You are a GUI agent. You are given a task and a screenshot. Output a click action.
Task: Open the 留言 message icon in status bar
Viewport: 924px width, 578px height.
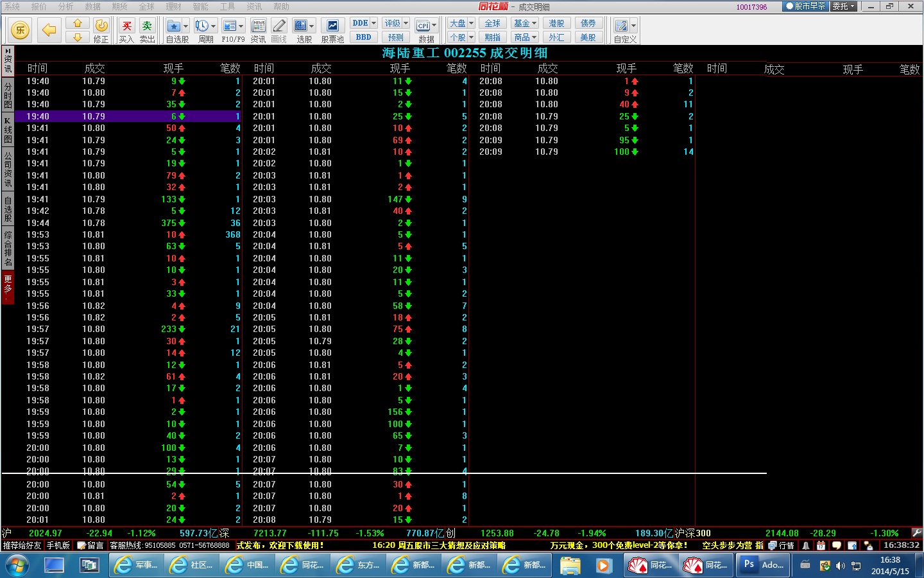(x=90, y=545)
